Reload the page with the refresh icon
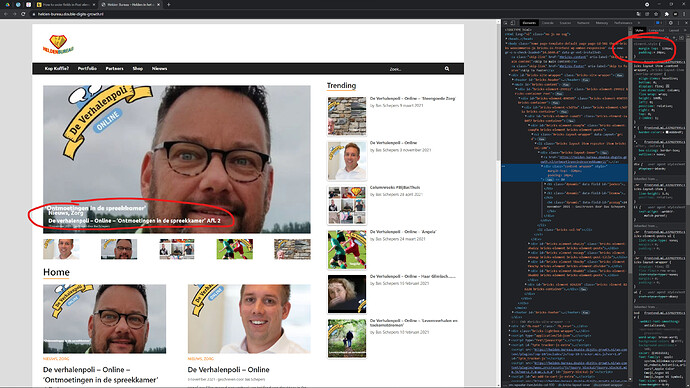690x388 pixels. click(x=23, y=14)
